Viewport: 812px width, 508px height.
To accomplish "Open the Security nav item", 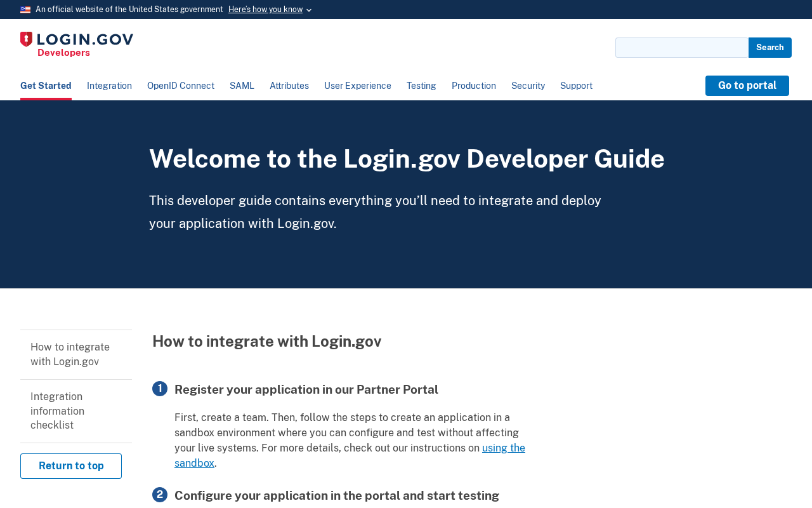I will click(528, 86).
